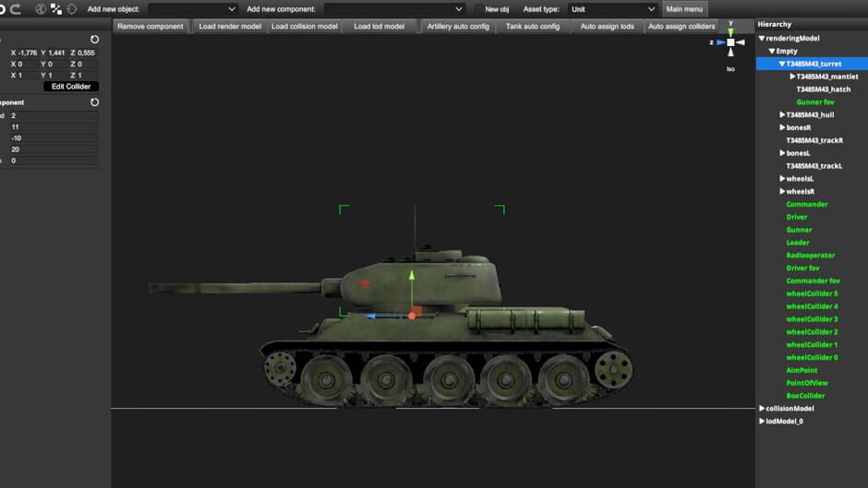
Task: Toggle Iso projection label under gizmo
Action: 730,69
